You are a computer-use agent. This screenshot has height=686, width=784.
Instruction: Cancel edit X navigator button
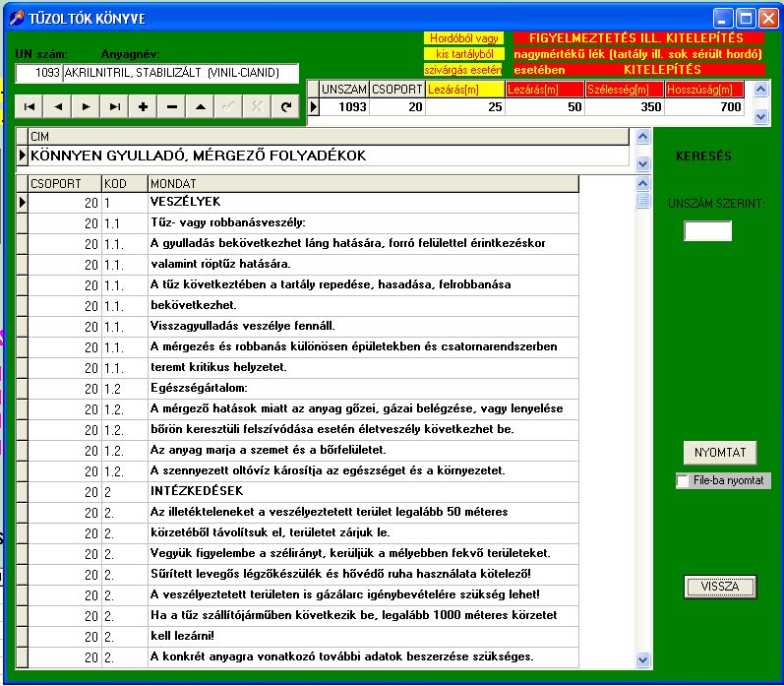(258, 106)
